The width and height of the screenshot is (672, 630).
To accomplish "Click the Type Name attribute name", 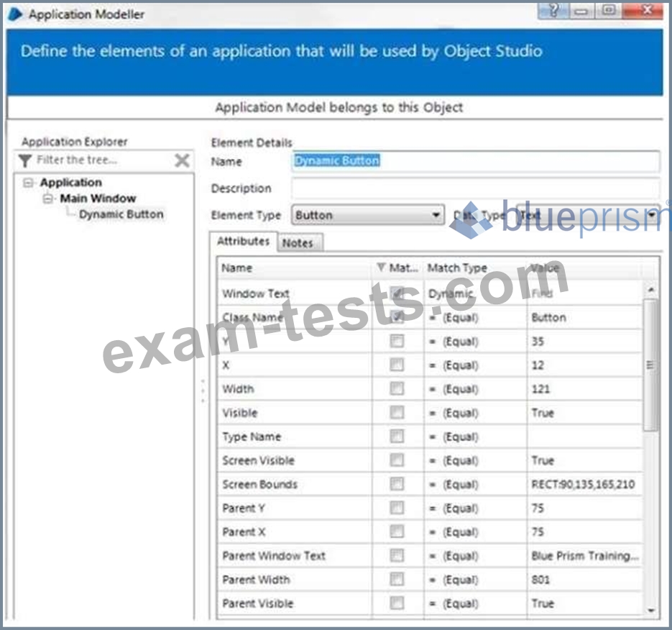I will (252, 437).
